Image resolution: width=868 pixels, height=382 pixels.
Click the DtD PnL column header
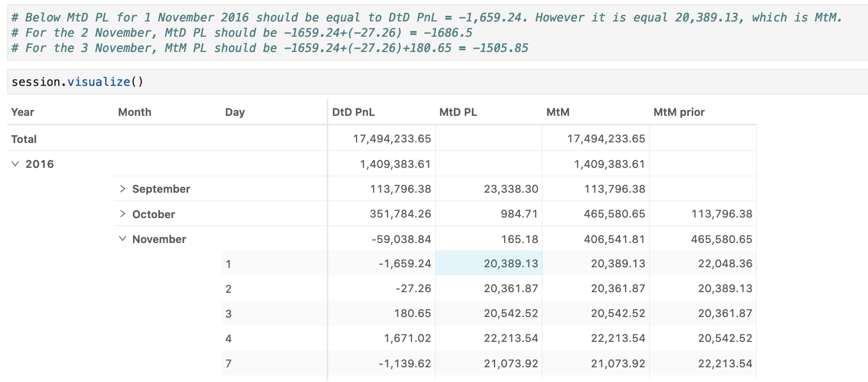pos(353,112)
